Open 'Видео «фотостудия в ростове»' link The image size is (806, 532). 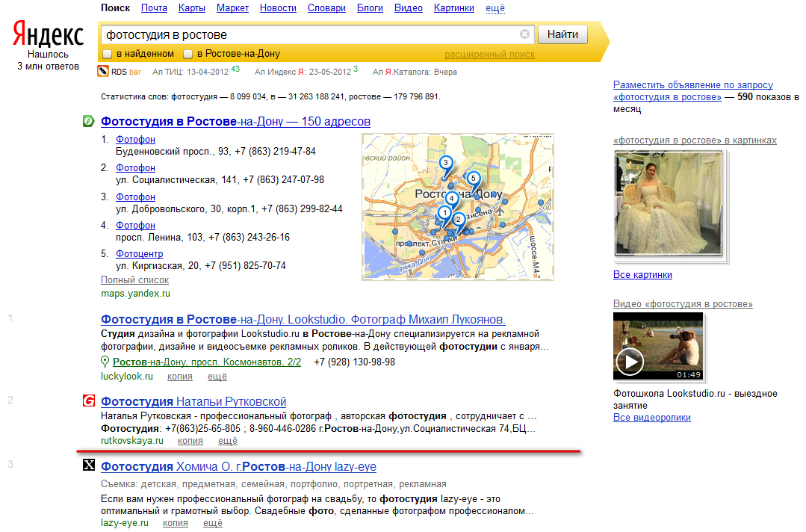tap(683, 304)
